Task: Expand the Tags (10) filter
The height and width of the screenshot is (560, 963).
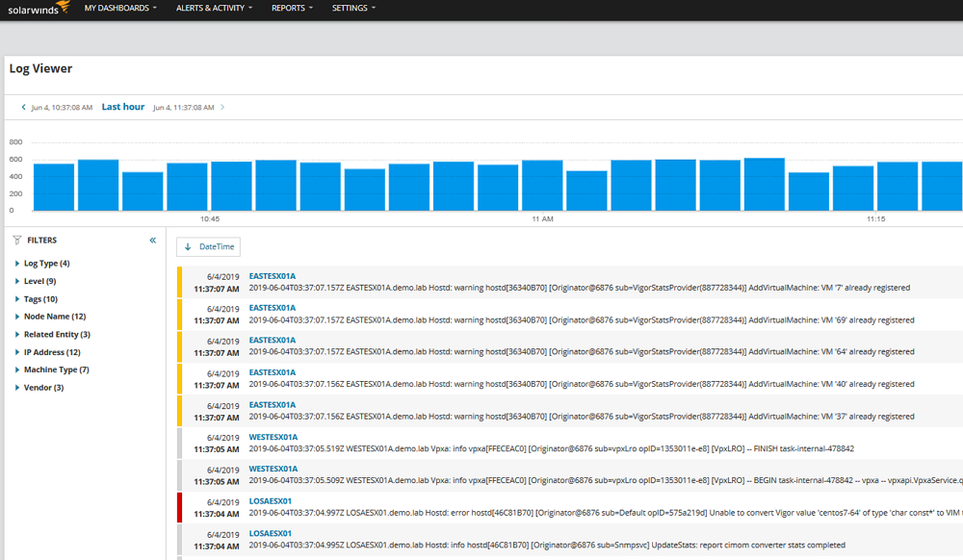Action: click(37, 298)
